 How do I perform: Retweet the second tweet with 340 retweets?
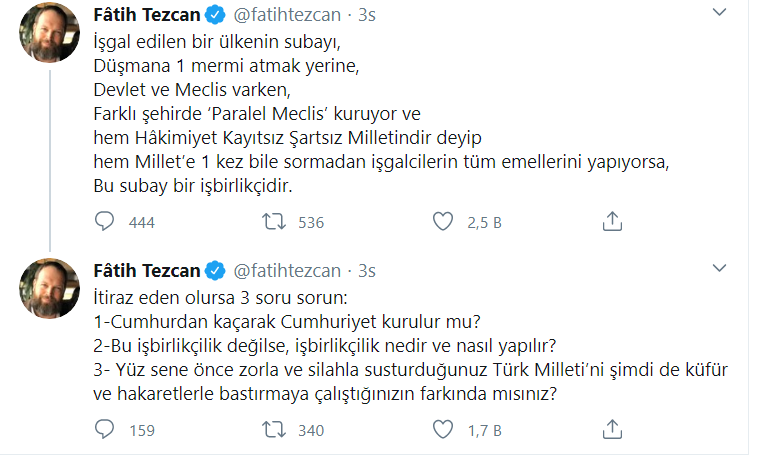[x=271, y=430]
